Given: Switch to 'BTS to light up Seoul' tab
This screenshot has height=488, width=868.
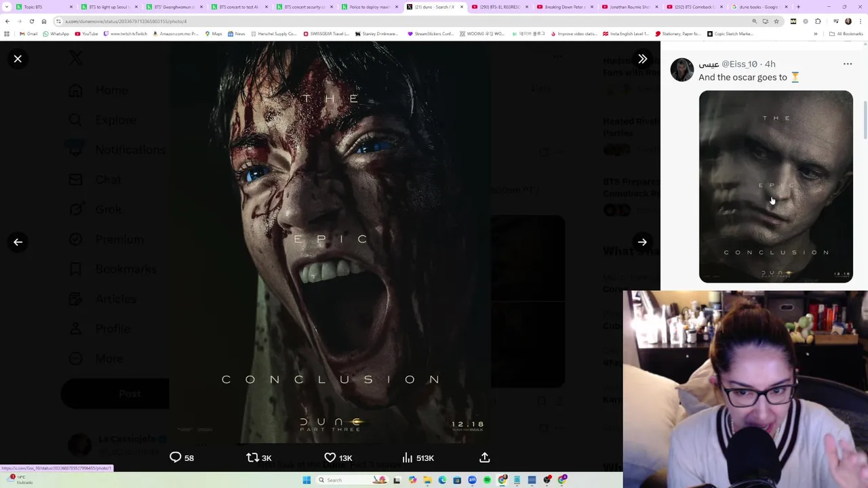Looking at the screenshot, I should (x=108, y=7).
